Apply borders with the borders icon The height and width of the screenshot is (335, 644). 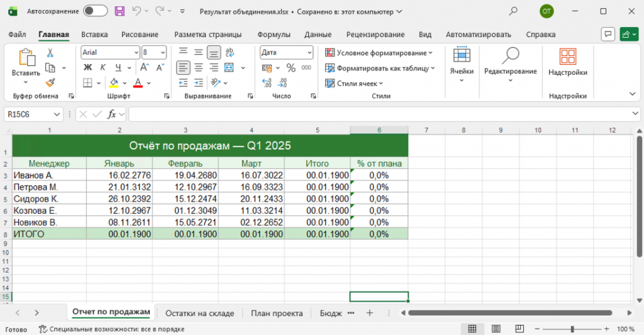tap(87, 83)
